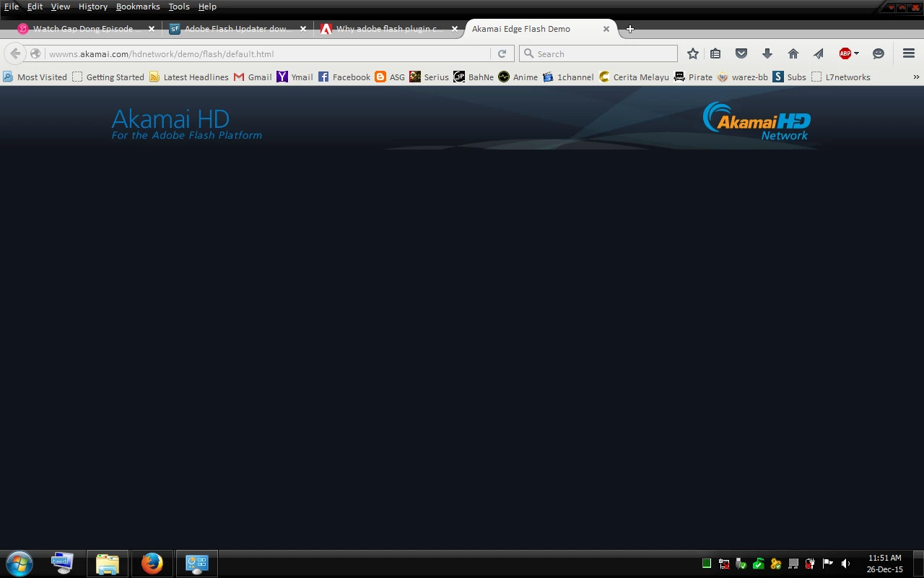Open the Windows Start menu
This screenshot has width=924, height=578.
(x=19, y=564)
